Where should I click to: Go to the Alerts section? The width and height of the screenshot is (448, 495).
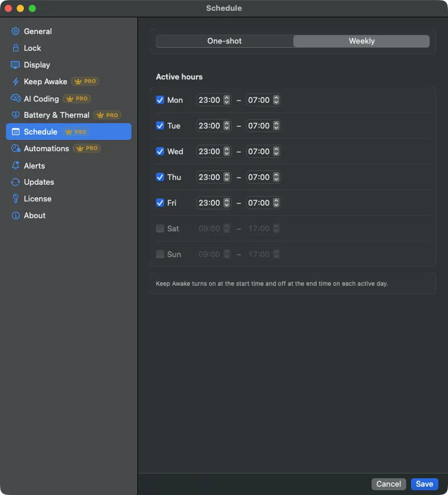tap(69, 166)
